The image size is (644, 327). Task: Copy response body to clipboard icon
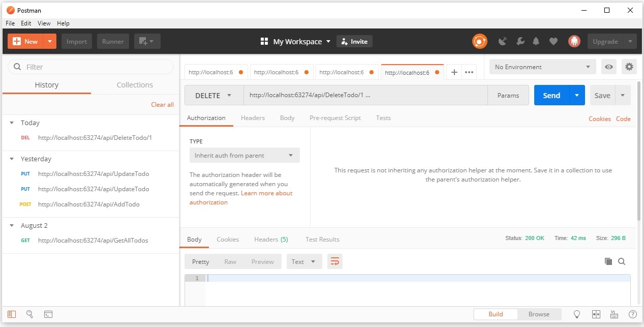(x=608, y=261)
